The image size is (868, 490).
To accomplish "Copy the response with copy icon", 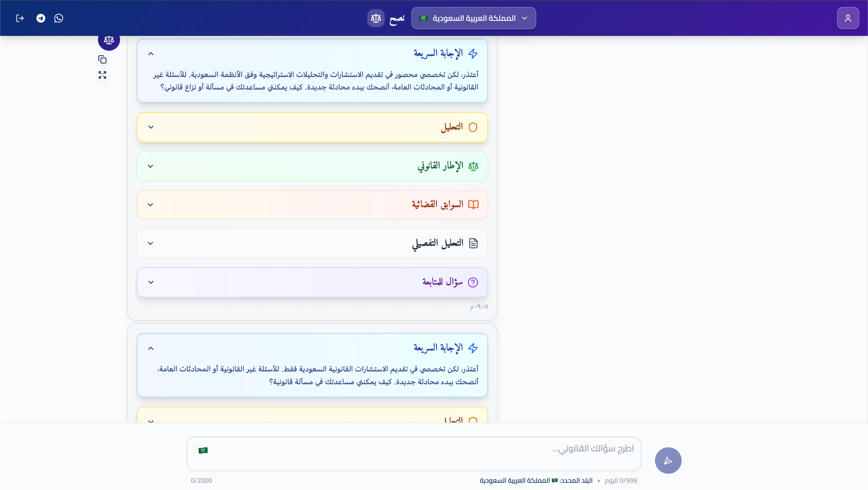I will [x=102, y=59].
